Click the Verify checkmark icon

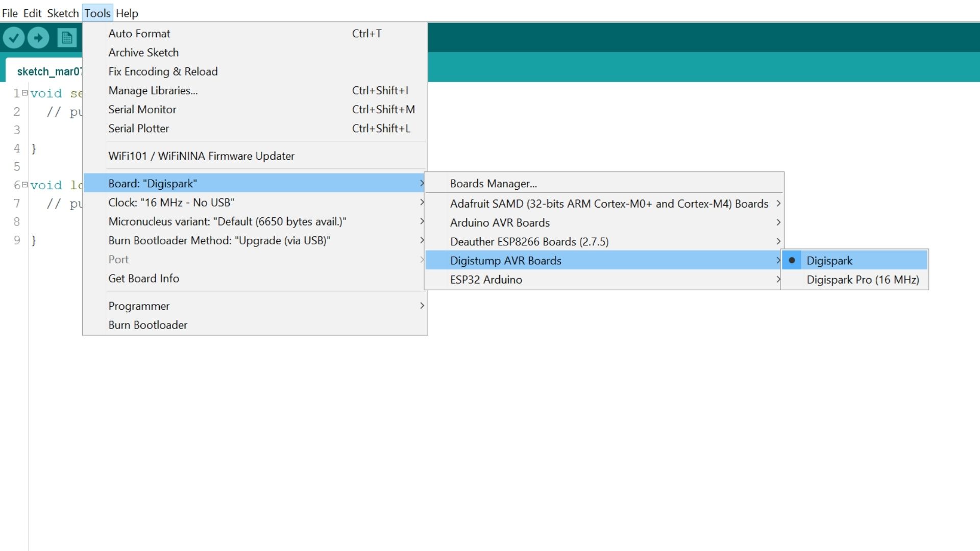[x=14, y=38]
